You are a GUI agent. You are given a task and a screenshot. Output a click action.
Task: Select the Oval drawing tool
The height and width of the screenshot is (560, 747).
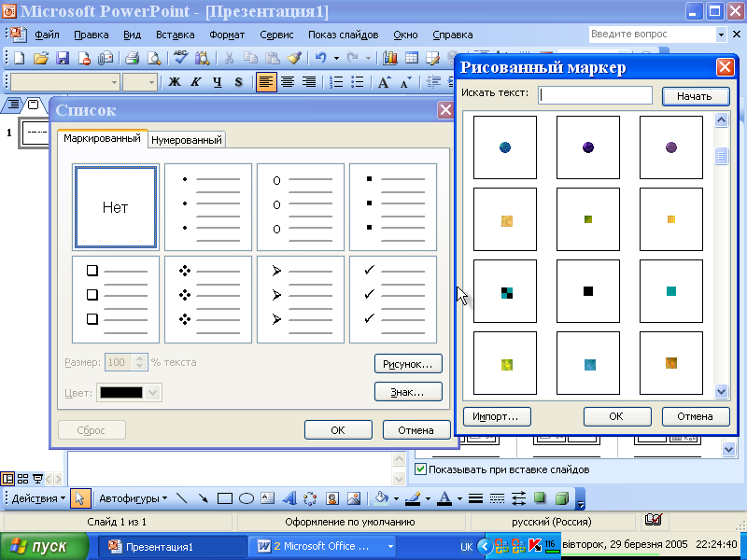[246, 498]
